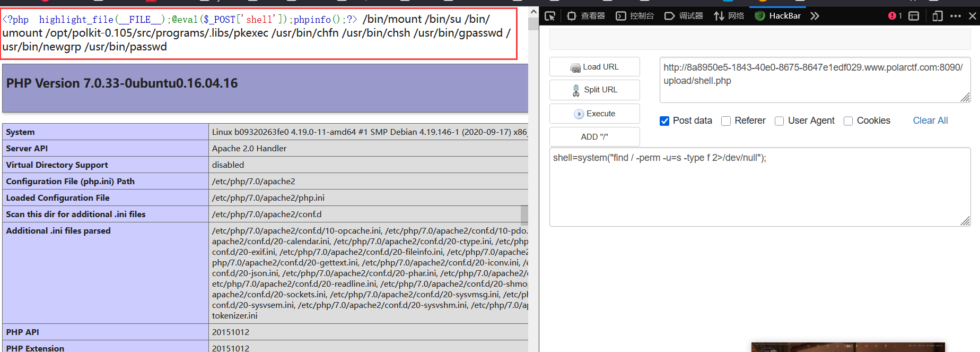This screenshot has width=980, height=352.
Task: Click the Execute button in HackBar
Action: point(594,114)
